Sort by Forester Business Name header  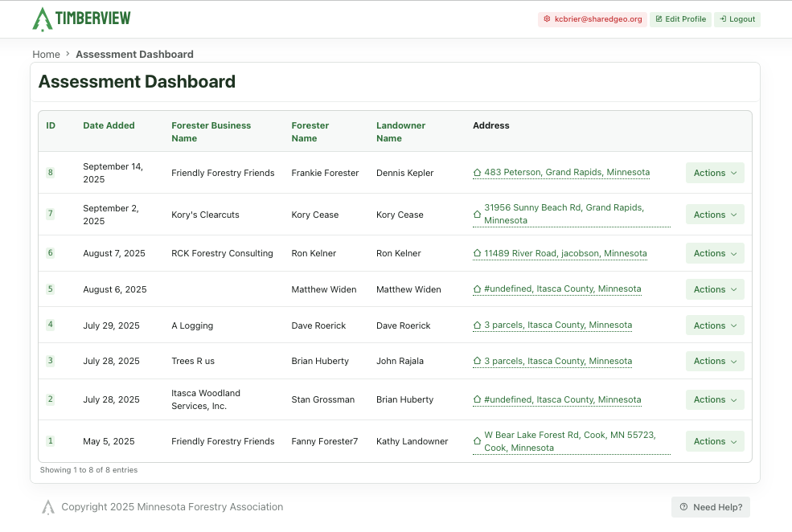[211, 132]
